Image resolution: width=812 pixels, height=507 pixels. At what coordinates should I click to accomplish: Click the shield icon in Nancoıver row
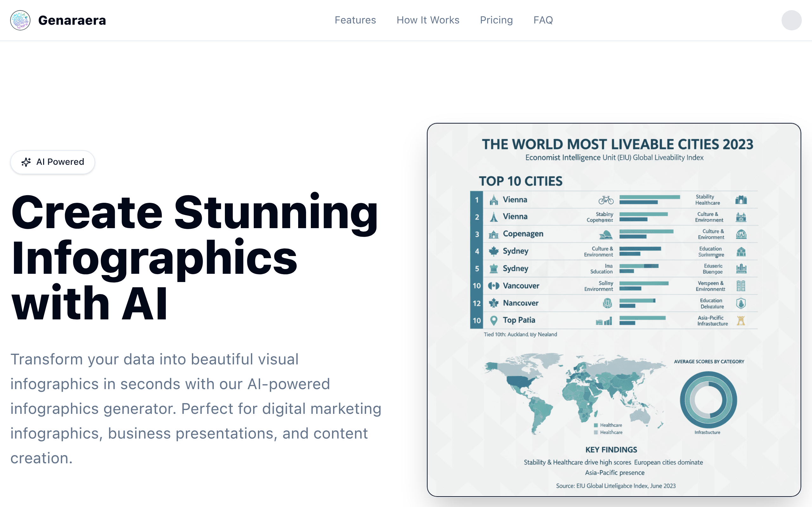[x=741, y=304]
